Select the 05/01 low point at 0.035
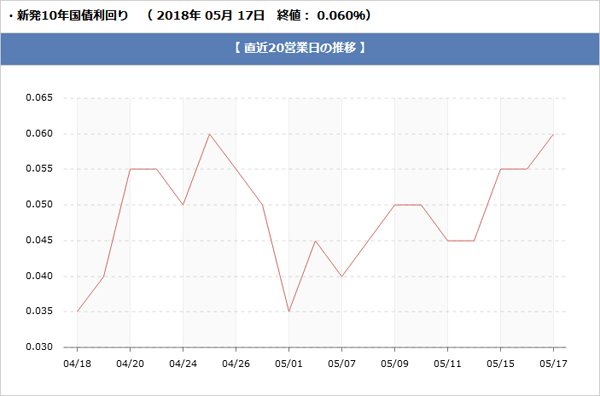 pyautogui.click(x=289, y=311)
